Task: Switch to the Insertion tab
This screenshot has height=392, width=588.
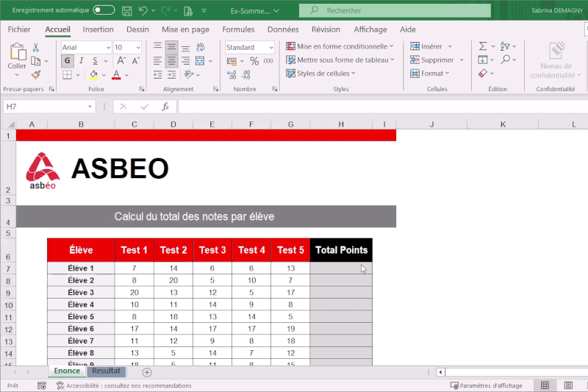Action: [x=98, y=29]
